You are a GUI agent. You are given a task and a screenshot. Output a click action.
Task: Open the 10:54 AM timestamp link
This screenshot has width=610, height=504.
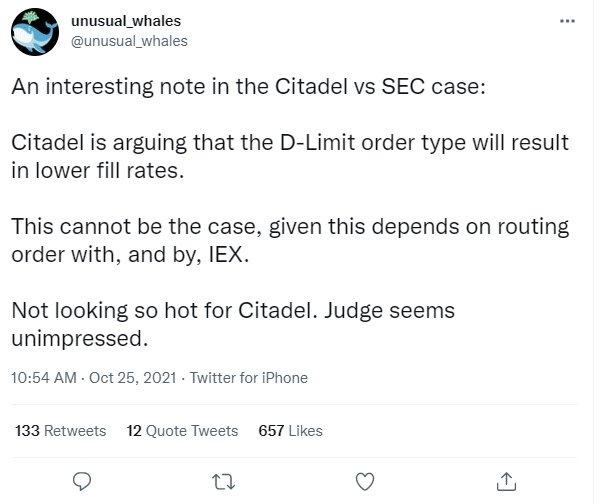tap(44, 378)
